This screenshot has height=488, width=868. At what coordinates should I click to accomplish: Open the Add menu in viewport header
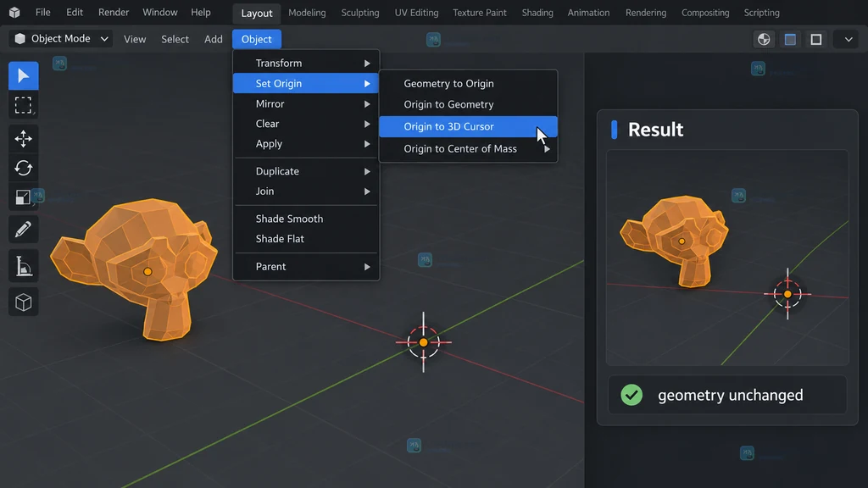(213, 39)
